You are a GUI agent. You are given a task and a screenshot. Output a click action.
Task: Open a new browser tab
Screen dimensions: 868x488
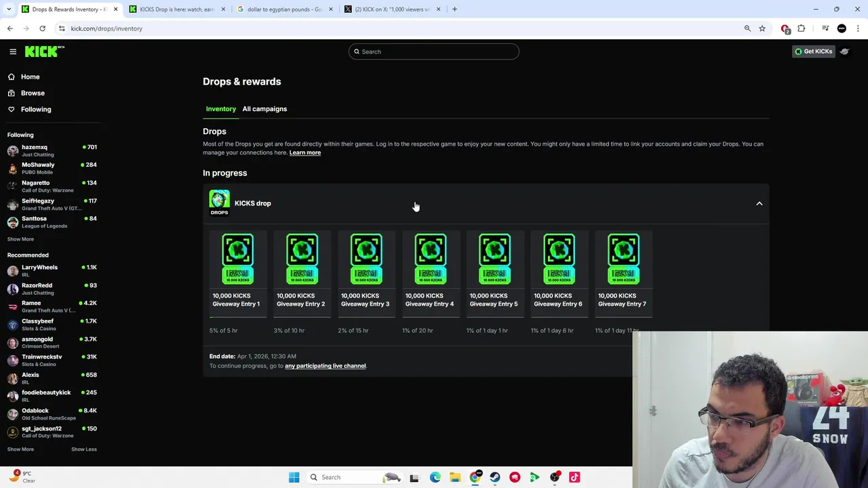(x=454, y=9)
